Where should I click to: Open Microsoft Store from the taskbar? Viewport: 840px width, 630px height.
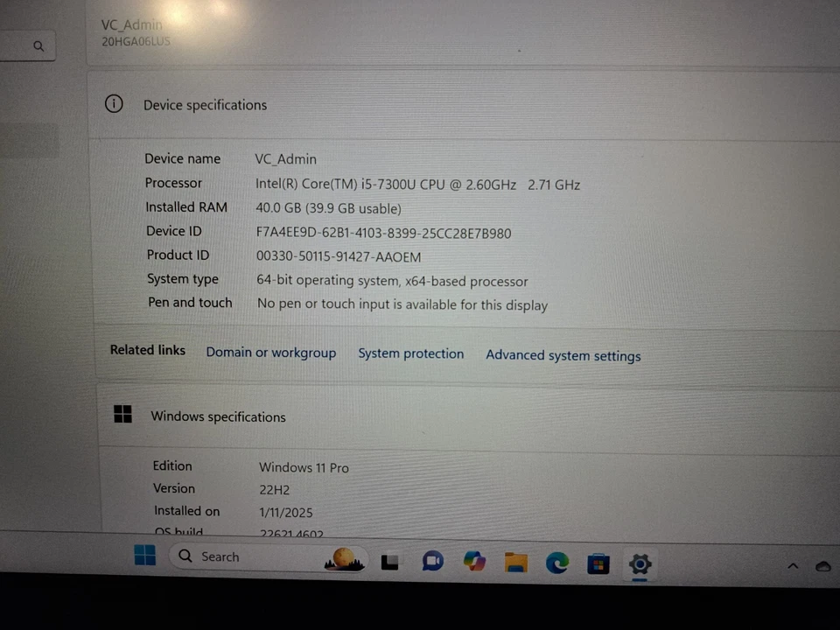598,564
